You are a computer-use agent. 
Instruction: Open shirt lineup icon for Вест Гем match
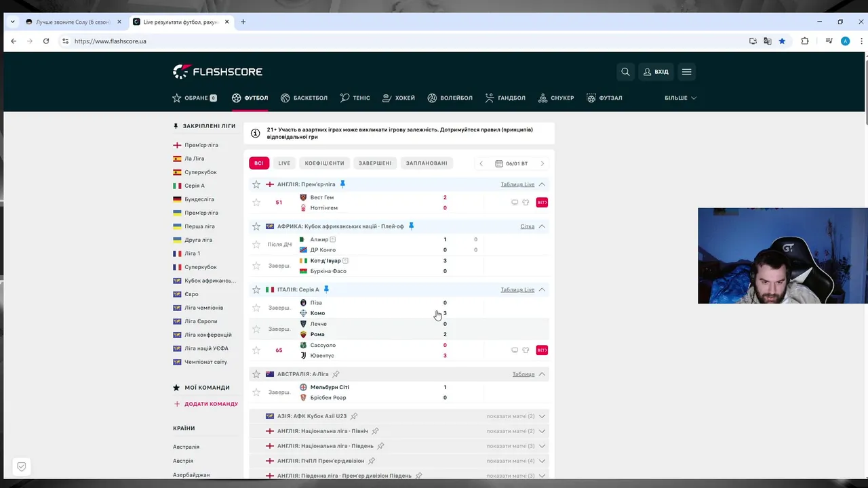(526, 202)
